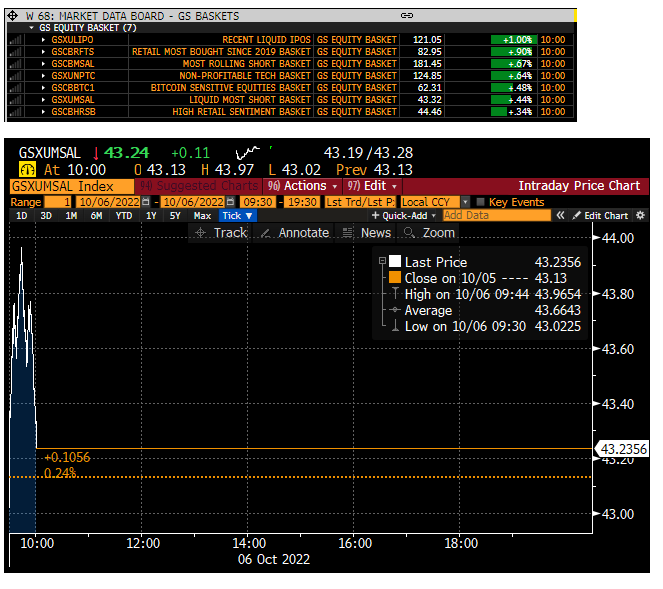Open the Local CCY currency dropdown

click(465, 202)
